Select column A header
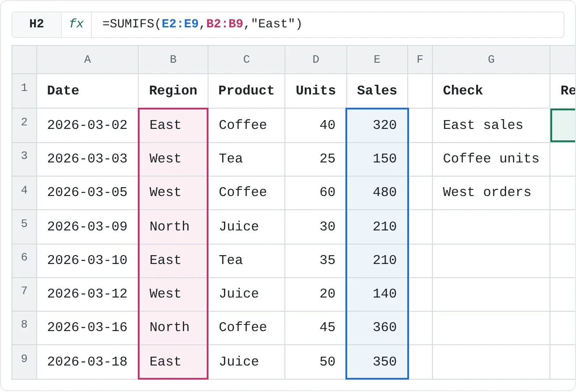 (x=87, y=60)
